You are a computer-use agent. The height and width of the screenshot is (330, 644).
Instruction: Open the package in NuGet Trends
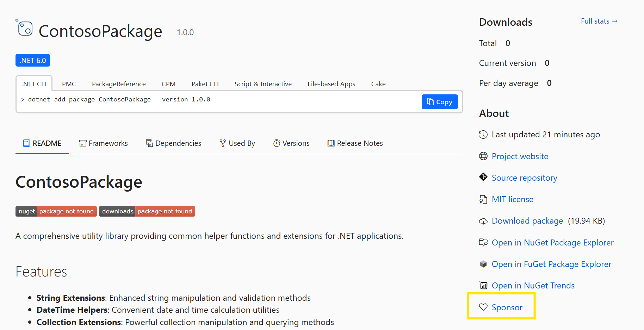coord(533,285)
